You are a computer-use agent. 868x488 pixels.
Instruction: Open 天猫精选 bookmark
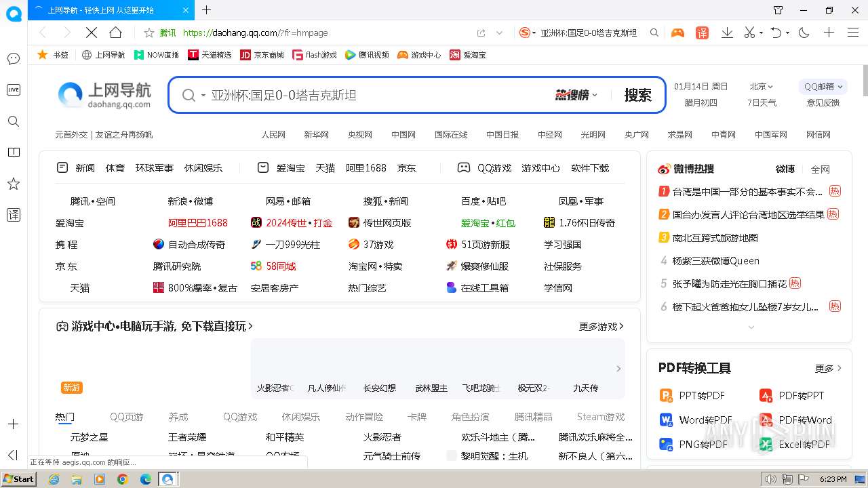tap(210, 55)
